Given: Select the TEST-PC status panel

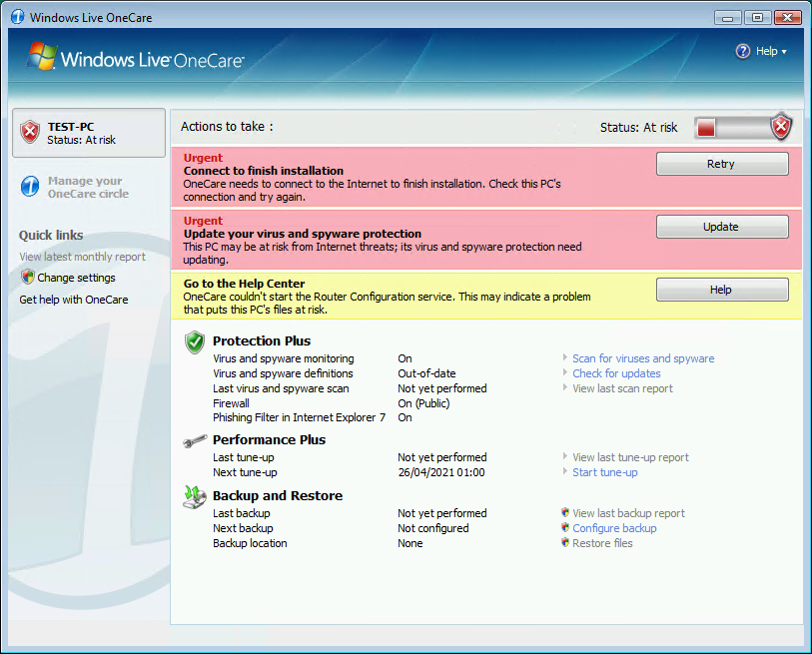Looking at the screenshot, I should [x=89, y=133].
